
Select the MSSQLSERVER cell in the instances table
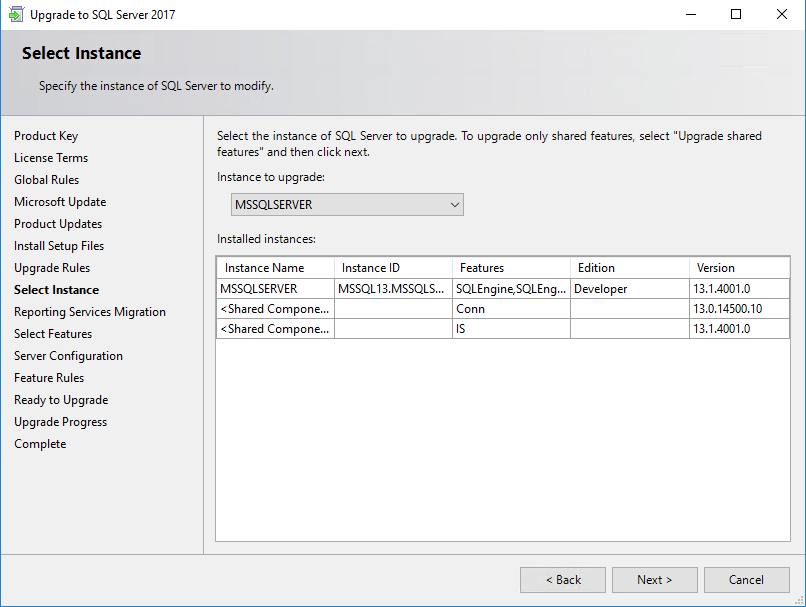(x=276, y=289)
